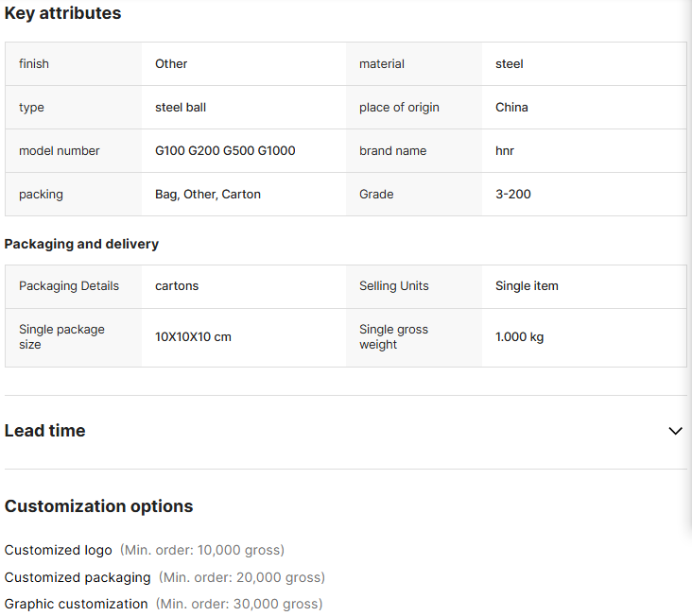Screen dimensions: 692x616
Task: Choose the Graphic customization option
Action: [x=77, y=604]
